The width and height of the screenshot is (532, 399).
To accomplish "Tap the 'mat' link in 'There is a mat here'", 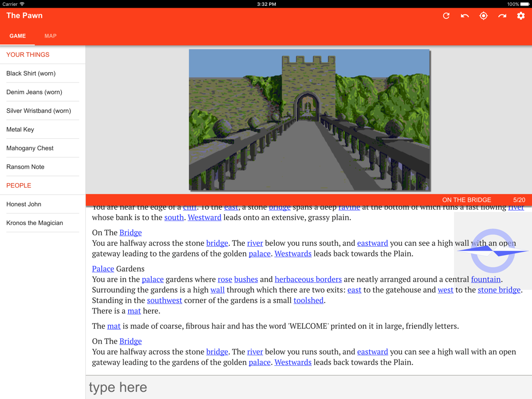I will point(134,310).
